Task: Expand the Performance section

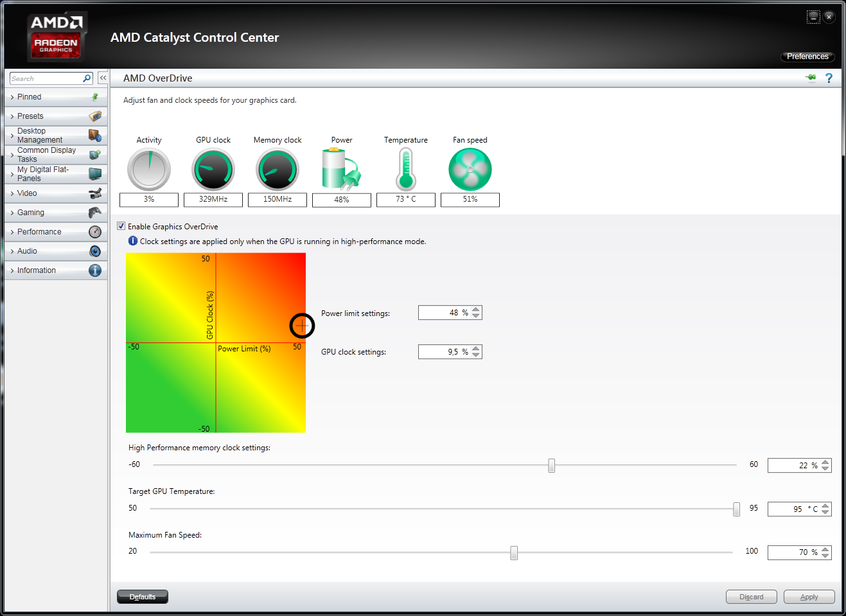Action: (56, 232)
